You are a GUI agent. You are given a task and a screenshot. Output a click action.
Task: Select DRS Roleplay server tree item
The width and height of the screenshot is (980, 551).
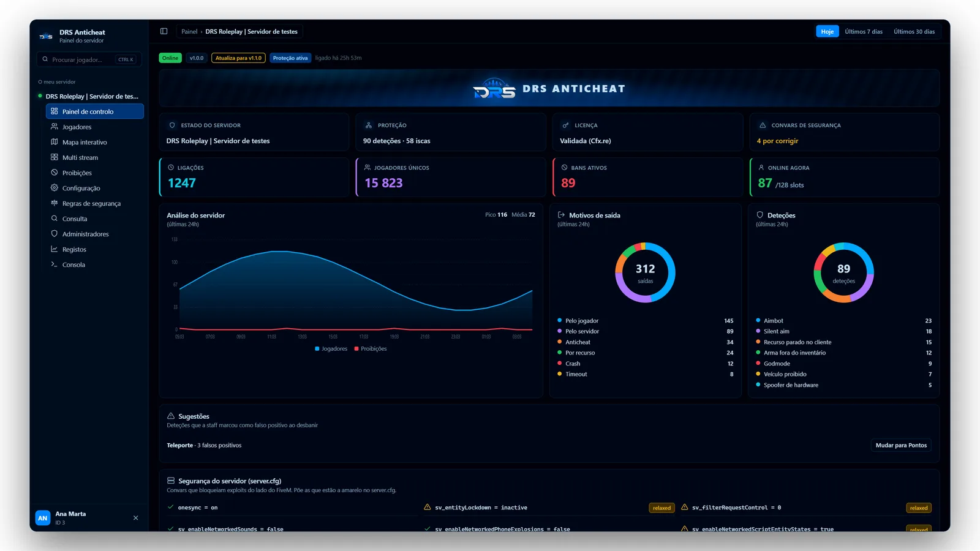coord(89,96)
